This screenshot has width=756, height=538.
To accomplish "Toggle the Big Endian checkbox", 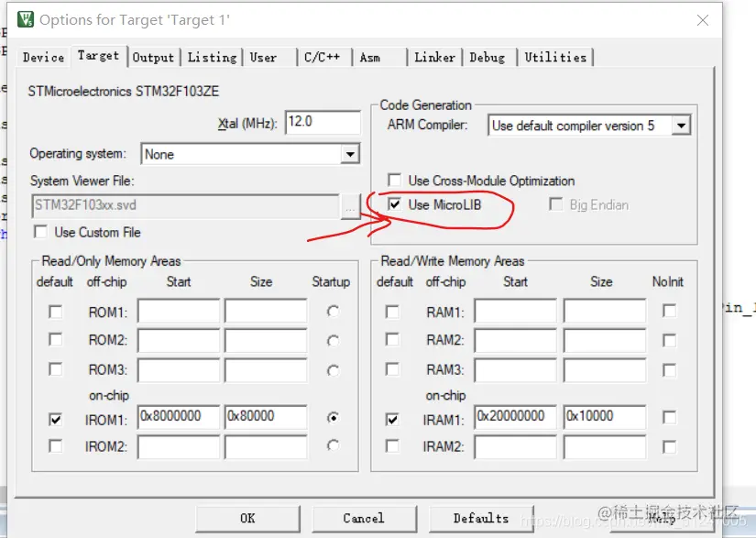I will (x=555, y=204).
